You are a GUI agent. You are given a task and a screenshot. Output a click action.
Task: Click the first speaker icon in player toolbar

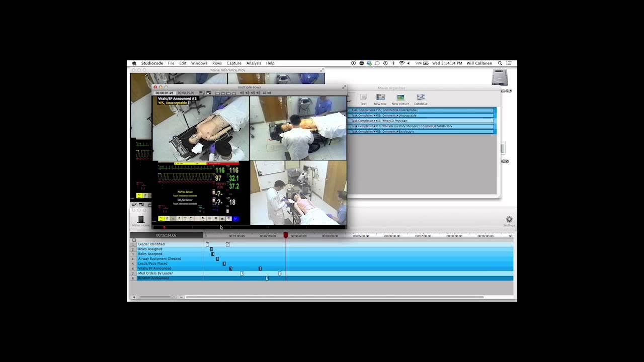pos(242,93)
